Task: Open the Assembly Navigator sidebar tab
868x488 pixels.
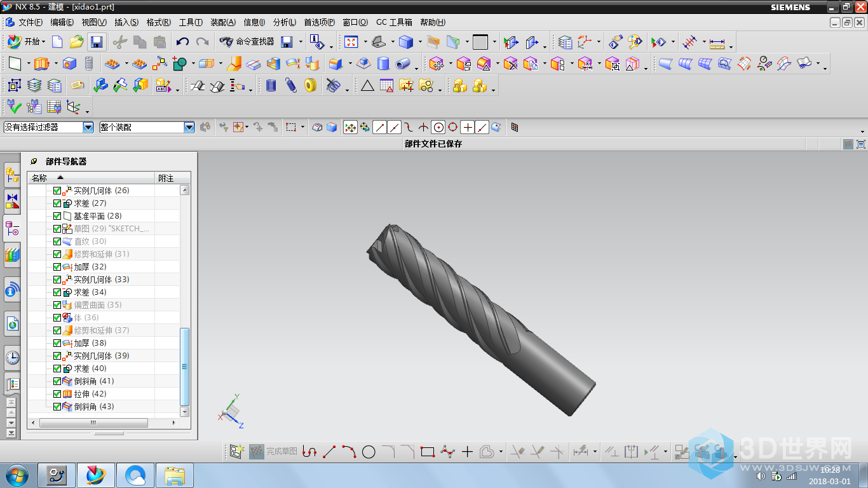Action: click(12, 175)
